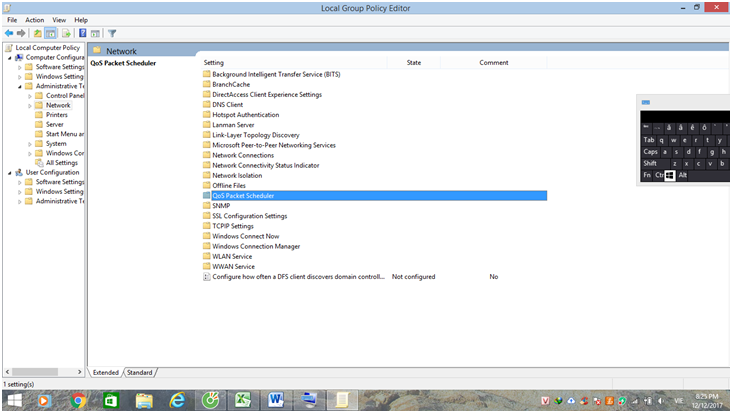Click the blue Help toolbar icon
The height and width of the screenshot is (413, 732).
(x=83, y=33)
